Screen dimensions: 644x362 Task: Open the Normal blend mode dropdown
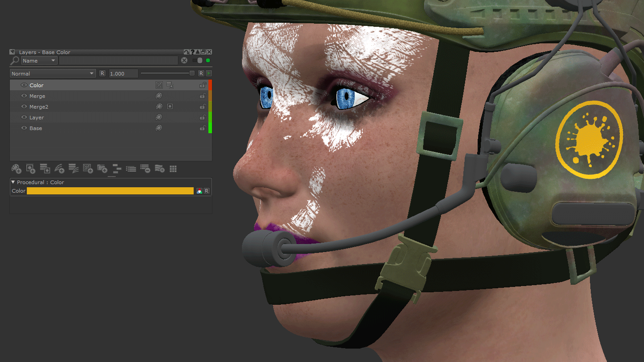tap(53, 74)
